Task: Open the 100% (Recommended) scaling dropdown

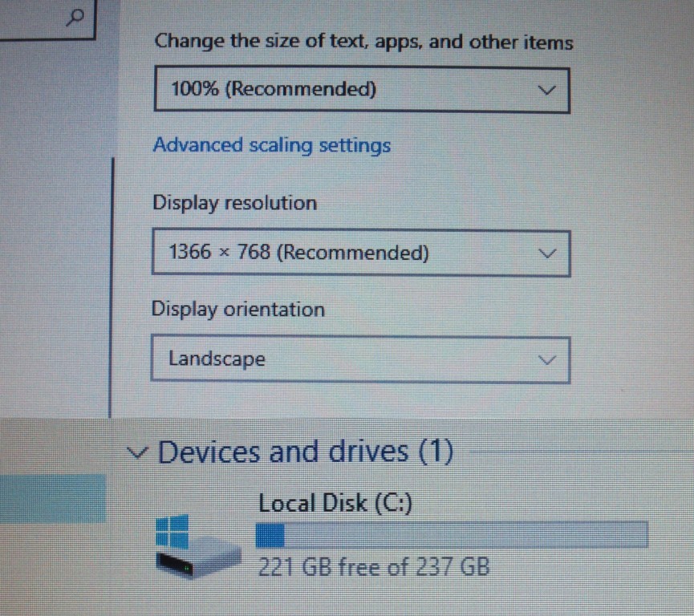Action: tap(362, 90)
